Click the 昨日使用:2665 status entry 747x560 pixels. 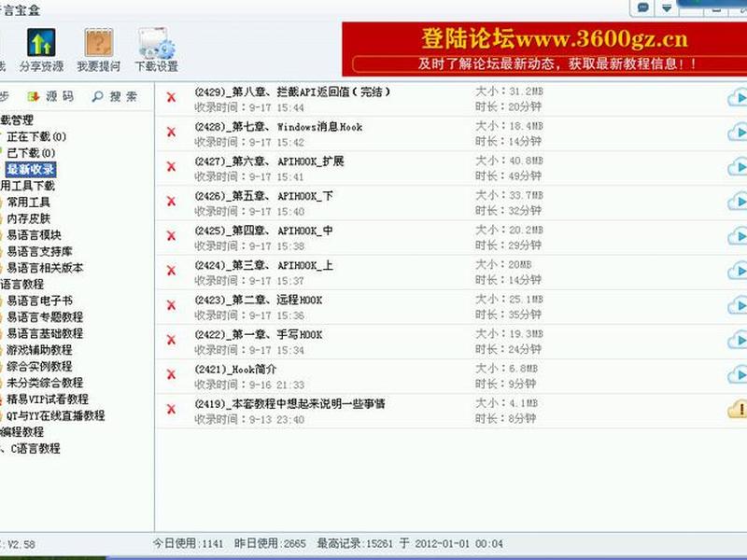pos(270,543)
